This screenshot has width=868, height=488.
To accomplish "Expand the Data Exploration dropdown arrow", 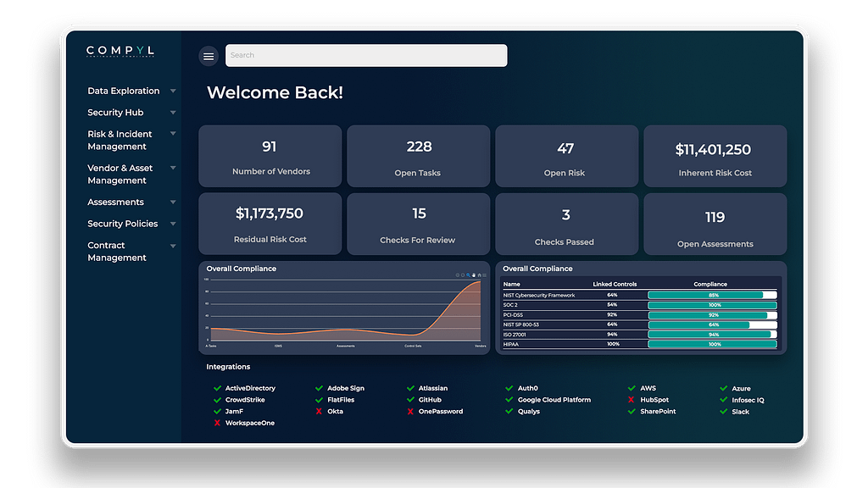I will [x=173, y=91].
